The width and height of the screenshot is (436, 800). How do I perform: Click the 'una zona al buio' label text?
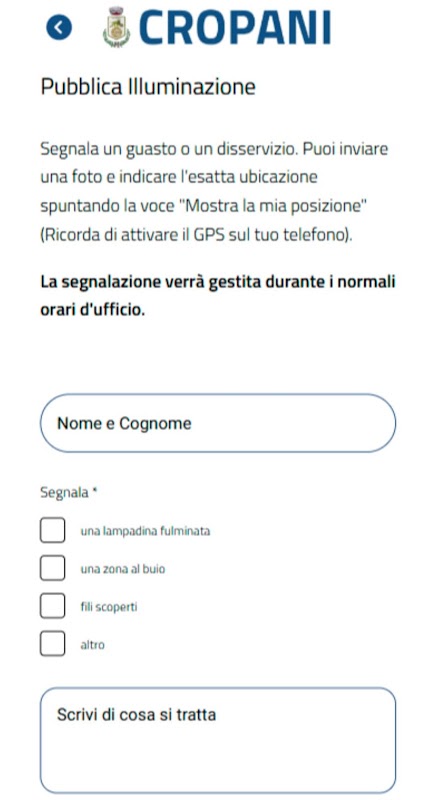click(123, 569)
